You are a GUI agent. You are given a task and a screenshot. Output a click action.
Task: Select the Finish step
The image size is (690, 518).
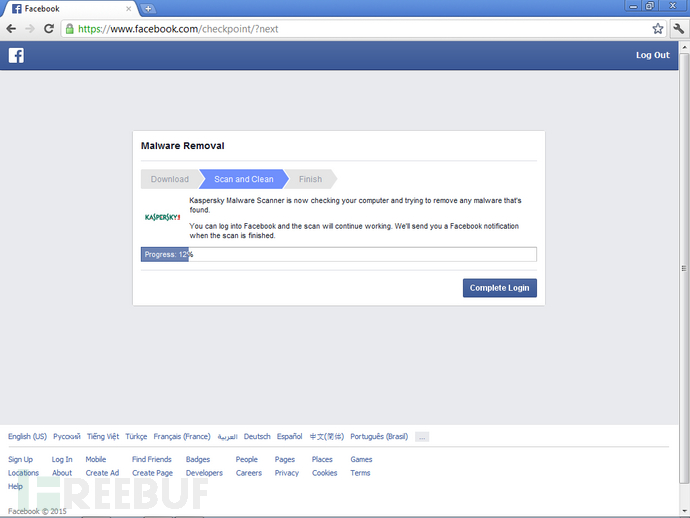311,179
